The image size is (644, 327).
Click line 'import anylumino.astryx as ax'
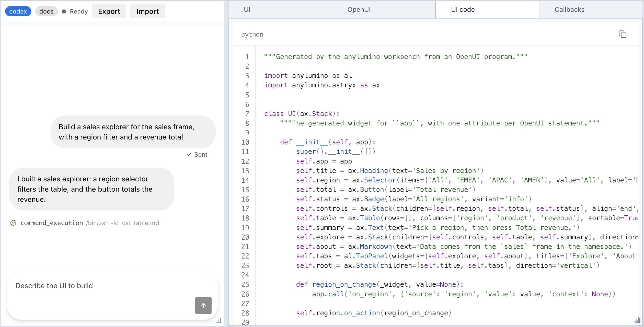(x=322, y=85)
